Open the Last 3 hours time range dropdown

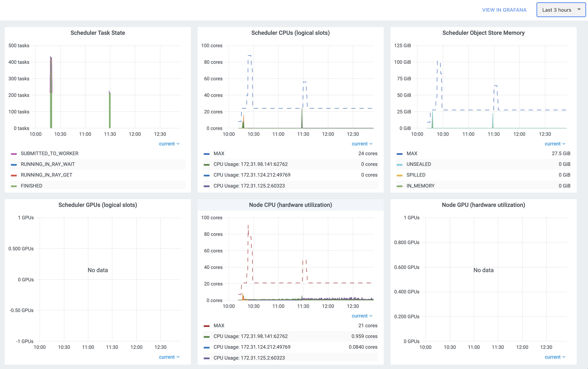pos(561,10)
